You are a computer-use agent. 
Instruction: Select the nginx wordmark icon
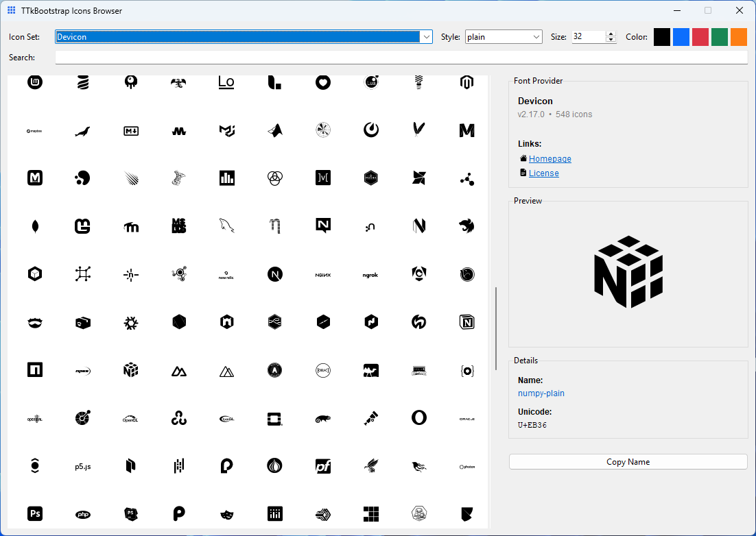(x=322, y=273)
